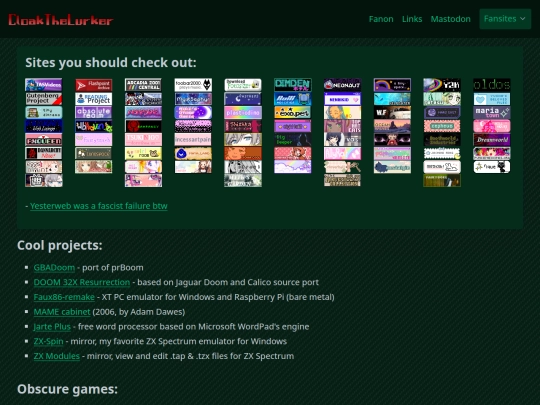
Task: Visit the cepheus badge
Action: [x=442, y=126]
